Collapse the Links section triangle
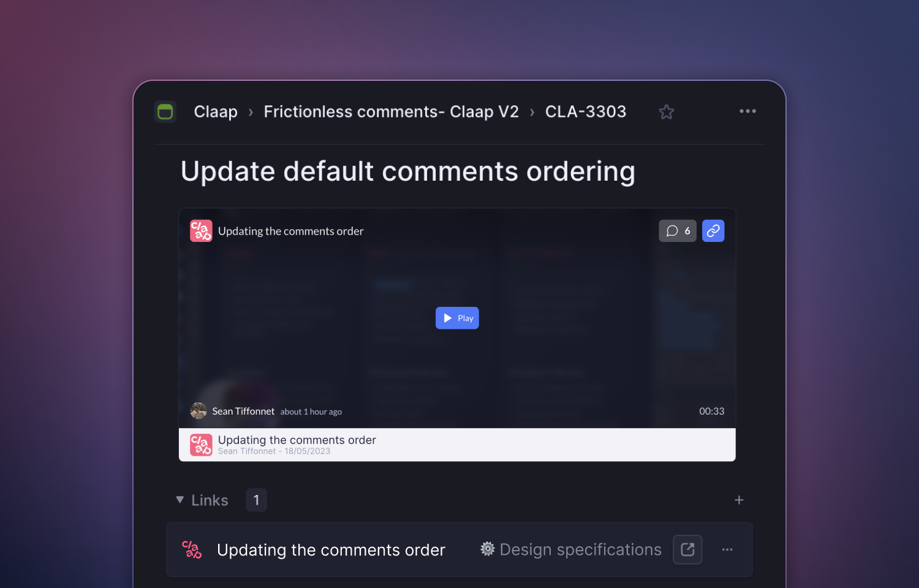 [x=180, y=500]
